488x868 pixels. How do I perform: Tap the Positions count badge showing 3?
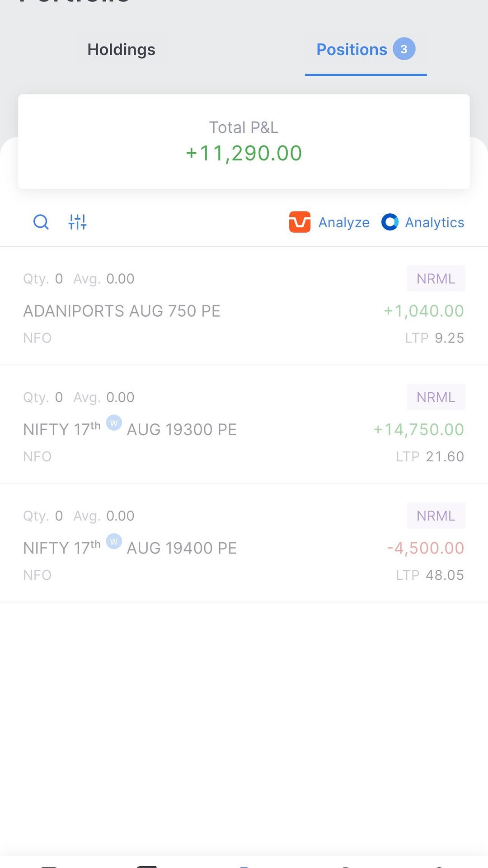[x=404, y=49]
